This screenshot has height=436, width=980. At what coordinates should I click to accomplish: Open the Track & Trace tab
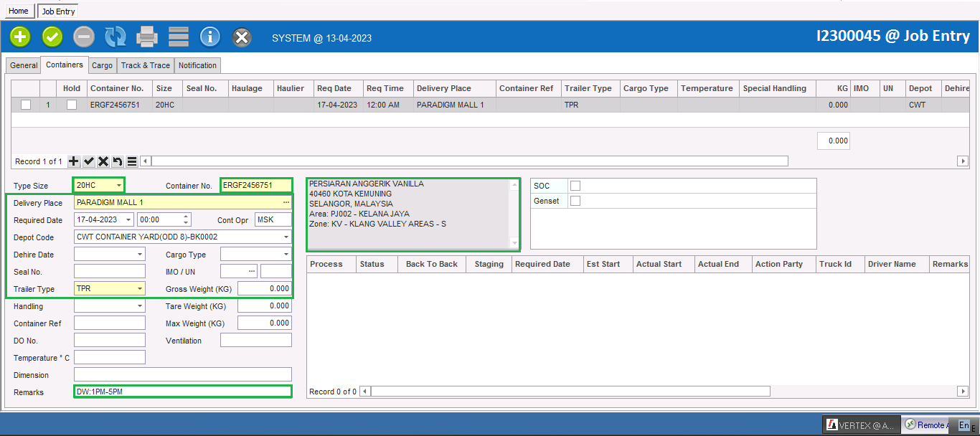coord(145,65)
